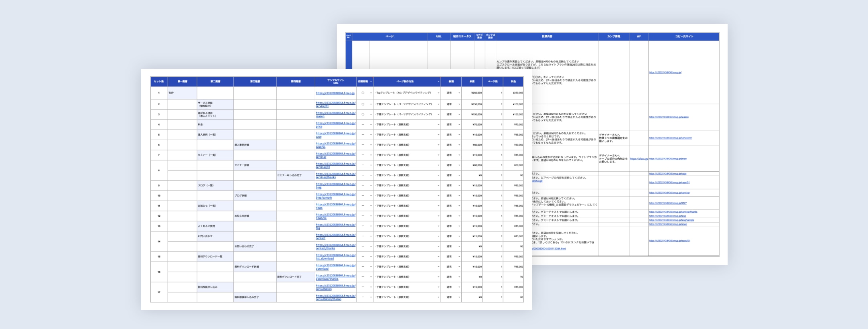Click the 導入事例（一覧） cell
Image resolution: width=868 pixels, height=329 pixels.
(215, 135)
